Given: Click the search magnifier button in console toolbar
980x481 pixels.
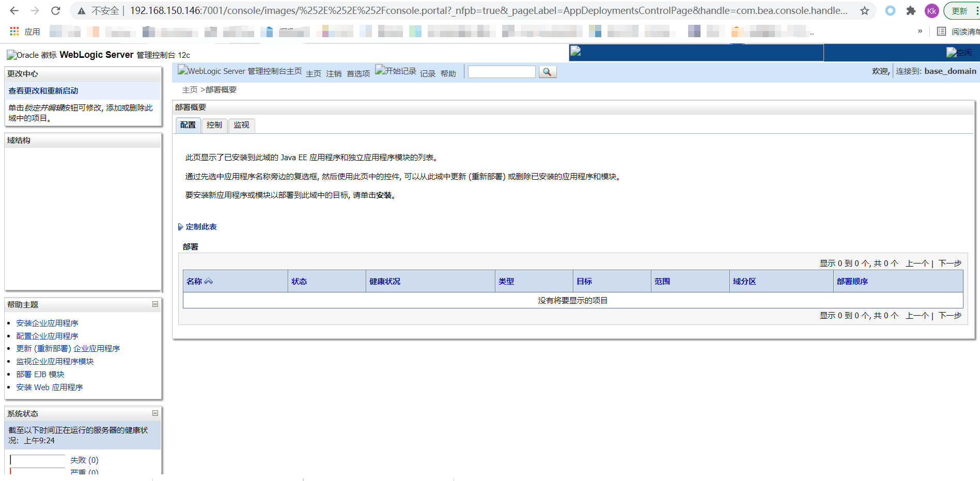Looking at the screenshot, I should tap(547, 72).
